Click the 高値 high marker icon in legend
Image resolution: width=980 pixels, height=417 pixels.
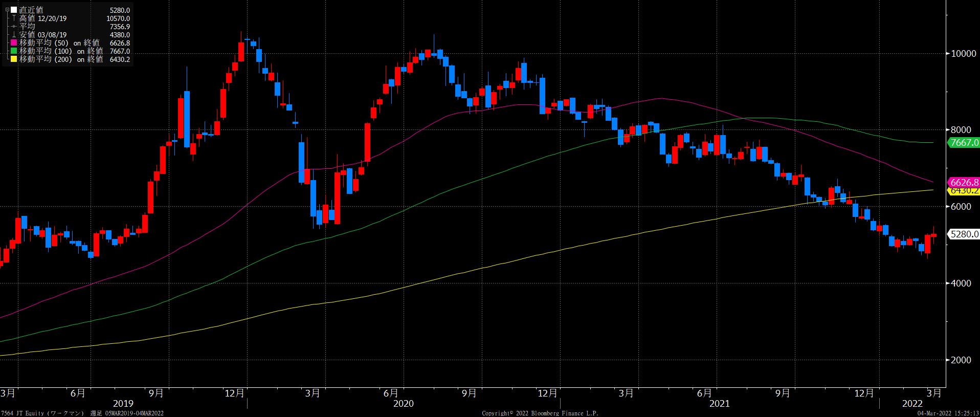click(14, 18)
